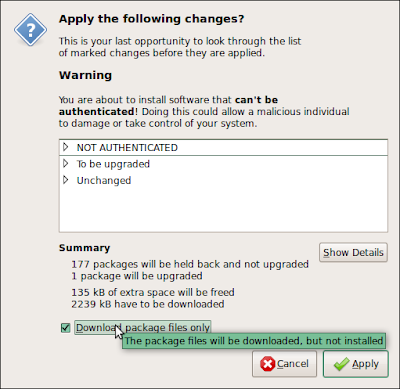Cancel the pending changes
This screenshot has height=389, width=400.
click(284, 364)
